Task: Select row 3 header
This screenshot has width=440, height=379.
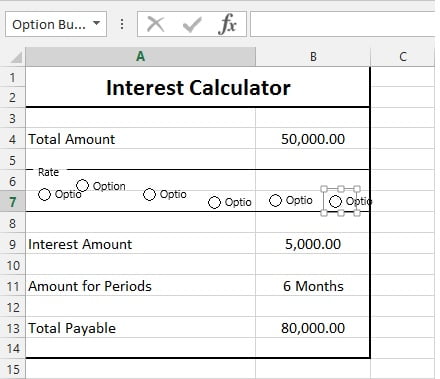Action: [13, 118]
